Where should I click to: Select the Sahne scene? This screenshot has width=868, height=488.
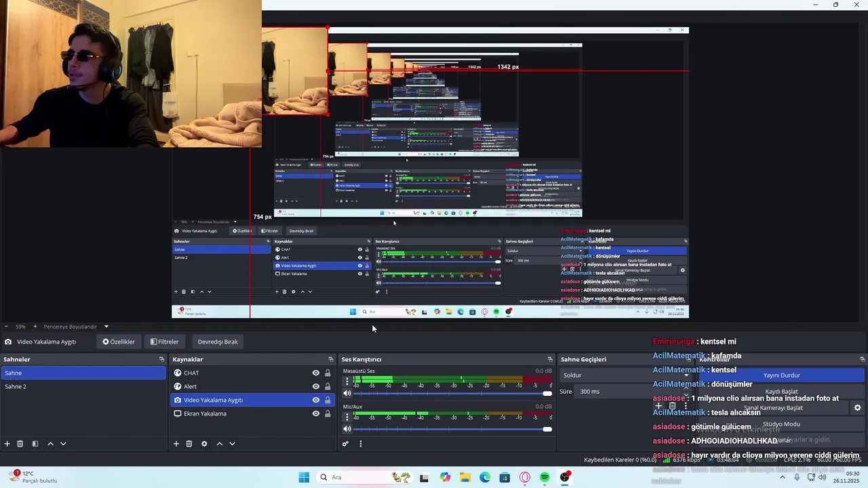point(83,373)
